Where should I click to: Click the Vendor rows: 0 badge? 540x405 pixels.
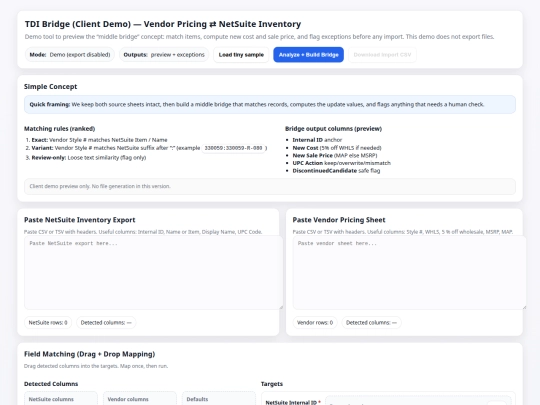pyautogui.click(x=315, y=323)
